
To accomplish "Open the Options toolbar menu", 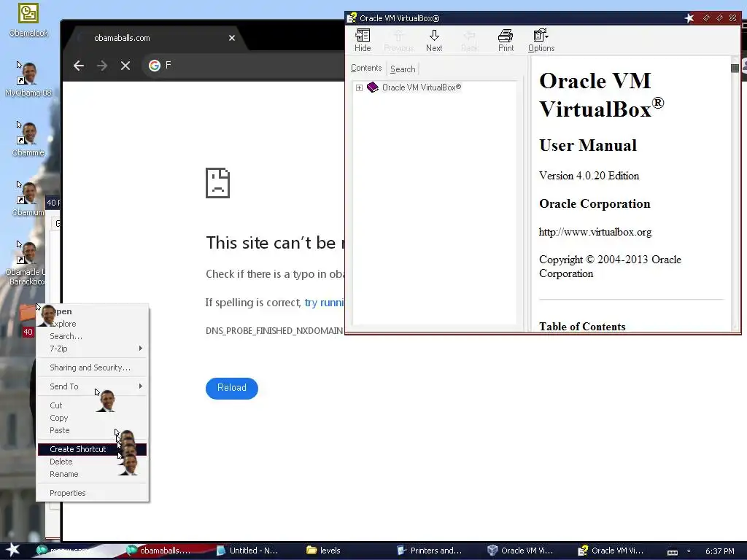I will click(541, 40).
